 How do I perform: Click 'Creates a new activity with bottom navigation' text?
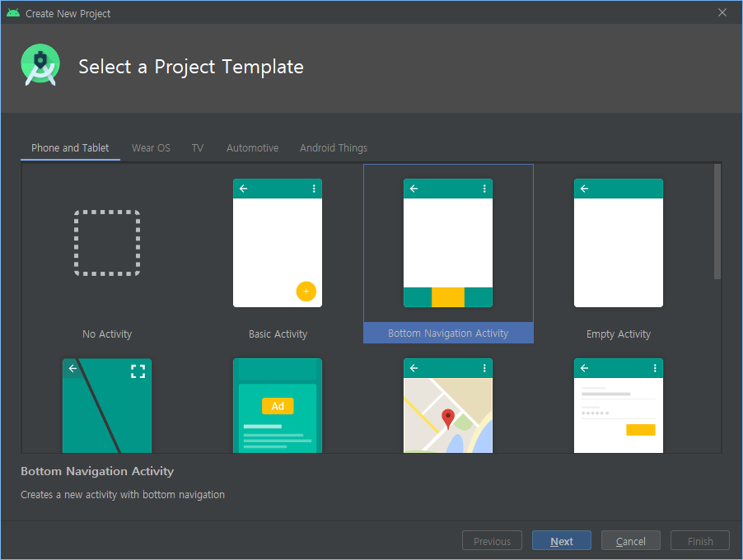(x=123, y=495)
